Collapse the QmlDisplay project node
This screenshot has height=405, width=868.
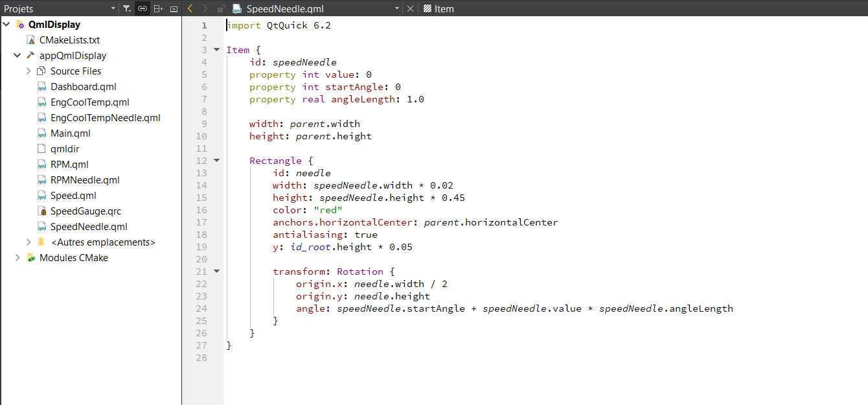pos(6,25)
